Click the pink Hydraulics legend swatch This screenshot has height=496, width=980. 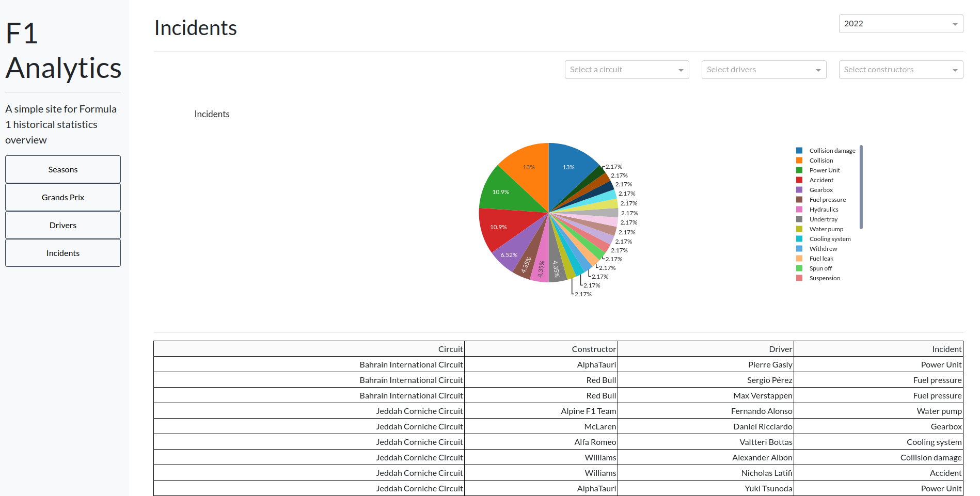(x=799, y=210)
